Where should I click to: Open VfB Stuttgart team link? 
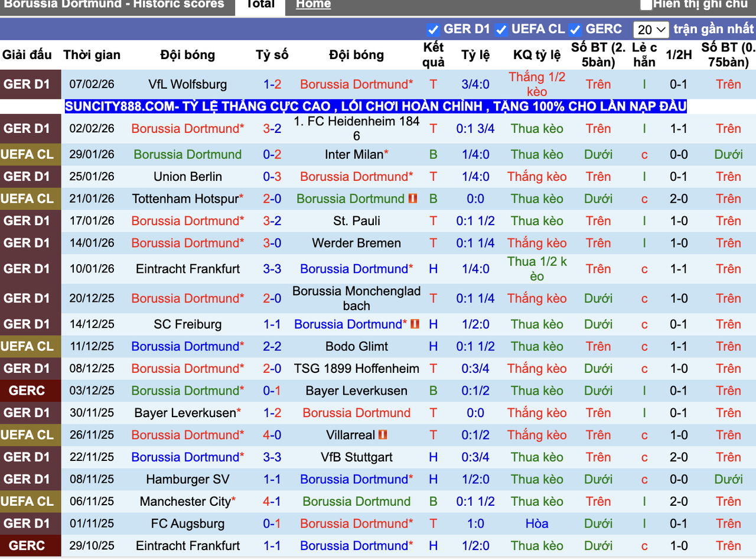click(357, 457)
